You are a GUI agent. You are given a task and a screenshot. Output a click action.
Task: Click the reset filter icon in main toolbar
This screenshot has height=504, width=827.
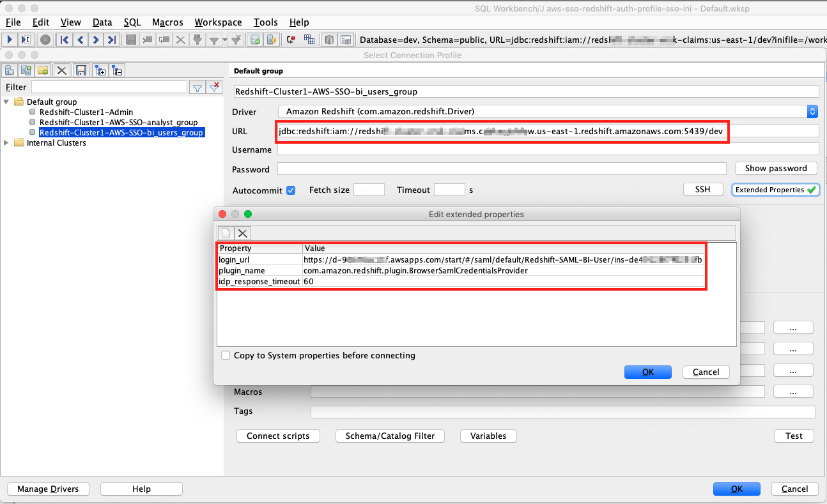tap(236, 40)
